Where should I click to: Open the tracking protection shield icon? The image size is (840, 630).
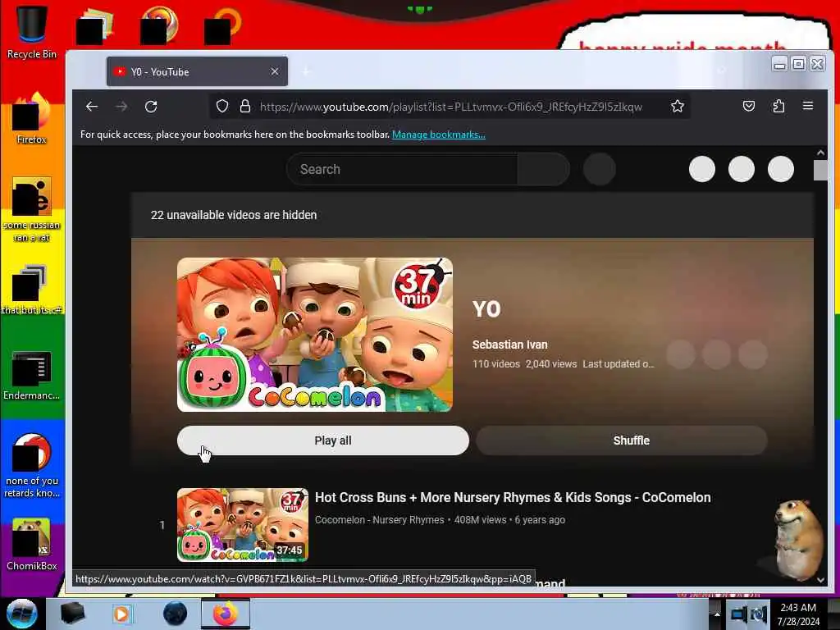click(222, 106)
